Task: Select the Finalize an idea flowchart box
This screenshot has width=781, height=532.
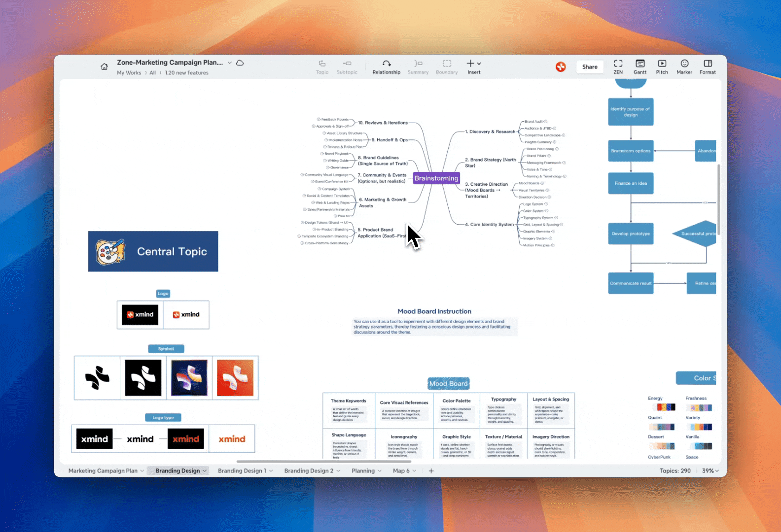Action: 631,183
